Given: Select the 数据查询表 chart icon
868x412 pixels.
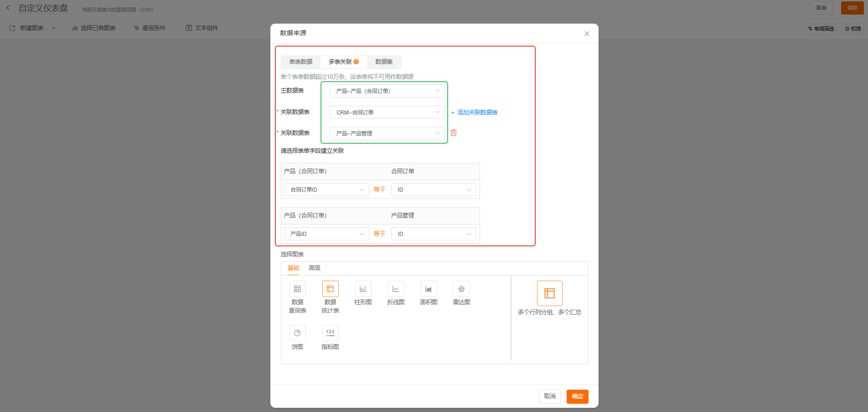Looking at the screenshot, I should click(x=297, y=289).
